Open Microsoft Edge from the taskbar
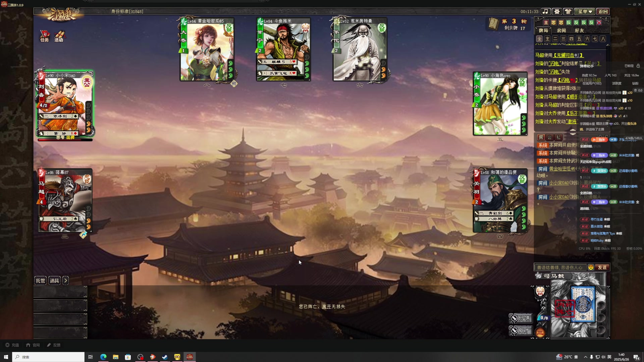The width and height of the screenshot is (644, 362). pos(103,357)
